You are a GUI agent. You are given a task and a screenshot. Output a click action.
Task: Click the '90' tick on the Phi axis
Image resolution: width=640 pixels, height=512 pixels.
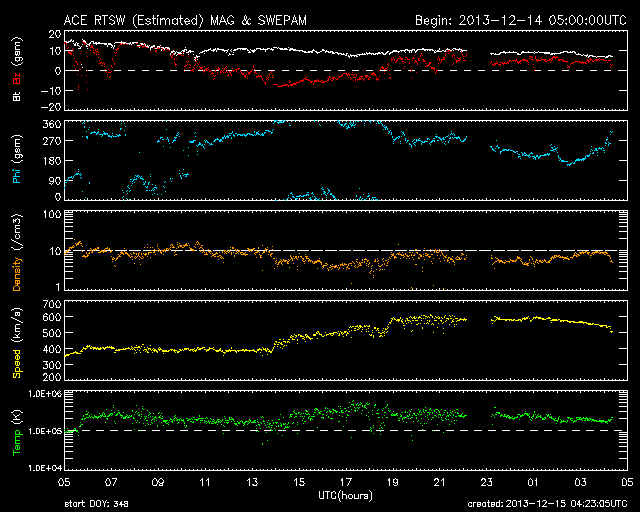click(x=55, y=181)
